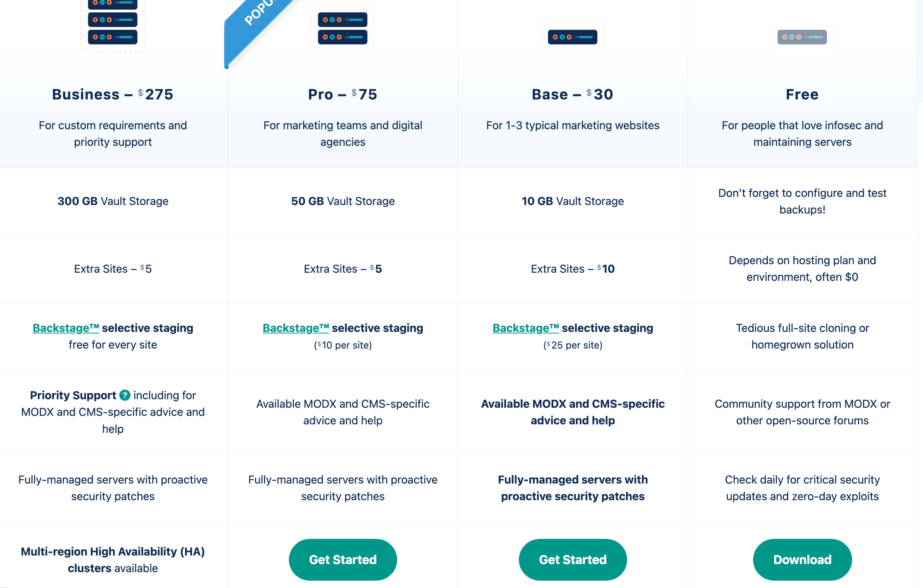
Task: Click the Download button for Free plan
Action: pos(802,559)
